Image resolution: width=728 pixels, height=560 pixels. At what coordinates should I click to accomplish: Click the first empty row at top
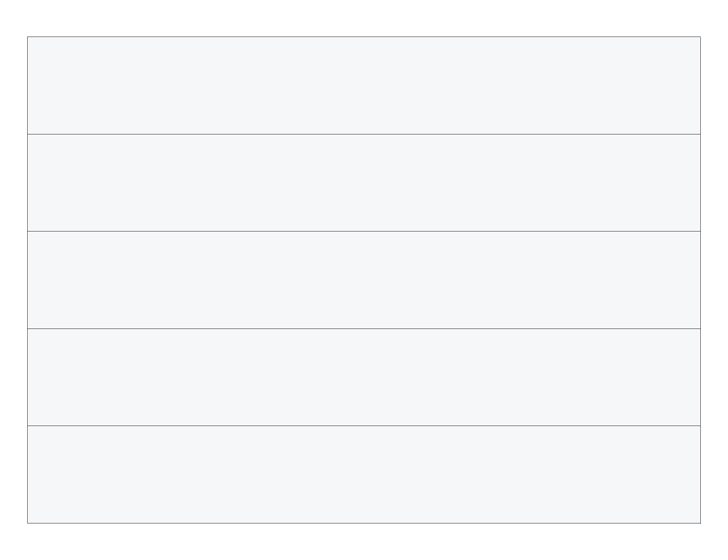tap(364, 85)
